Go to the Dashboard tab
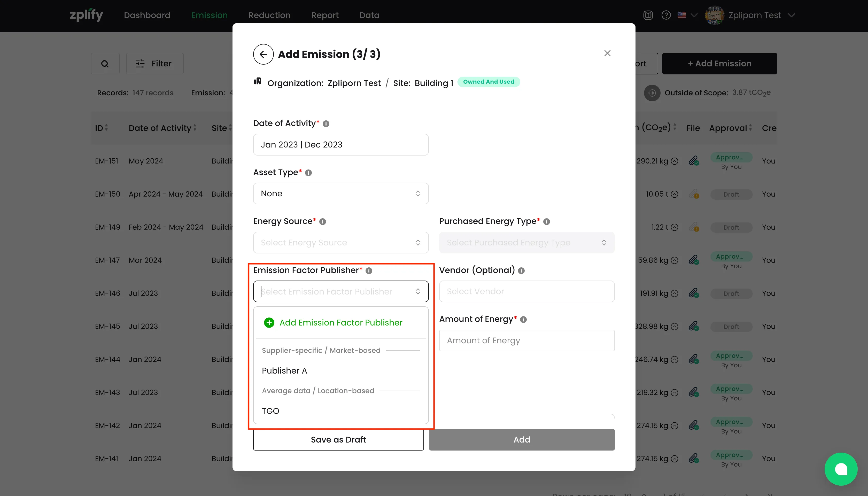Viewport: 868px width, 496px height. [x=147, y=15]
